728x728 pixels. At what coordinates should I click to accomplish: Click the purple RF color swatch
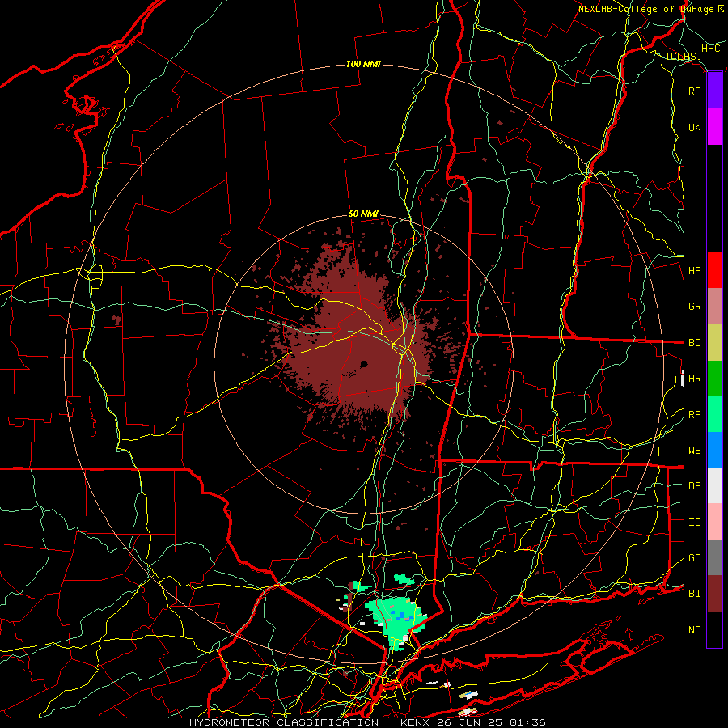714,91
